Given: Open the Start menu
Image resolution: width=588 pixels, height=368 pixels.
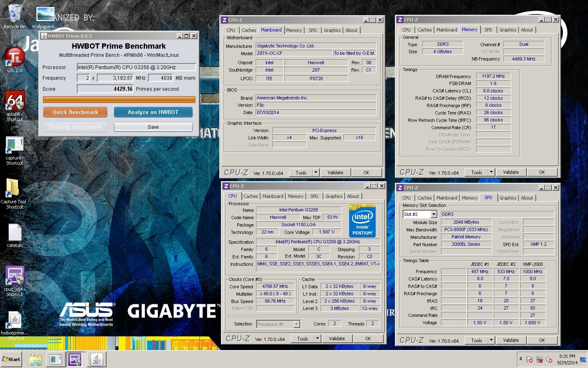Looking at the screenshot, I should click(11, 359).
